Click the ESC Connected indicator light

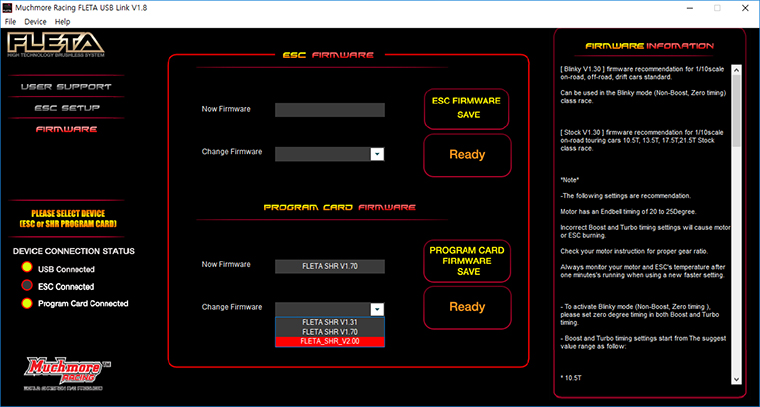point(27,284)
